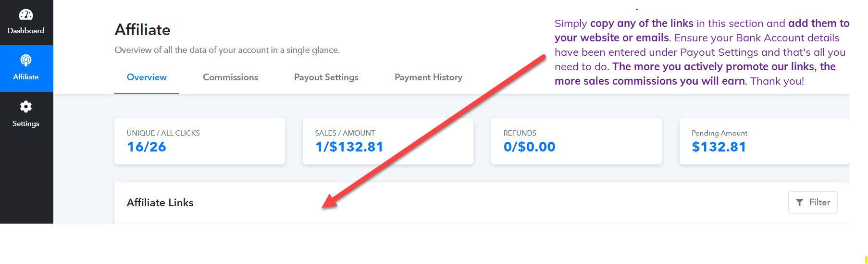Screen dimensions: 868x264
Task: Click the 16/26 clicks value
Action: click(147, 147)
